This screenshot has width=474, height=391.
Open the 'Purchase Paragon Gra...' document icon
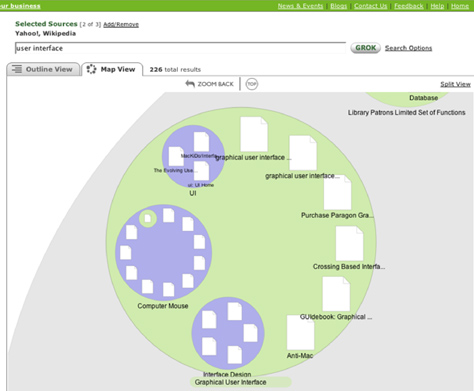coord(338,192)
